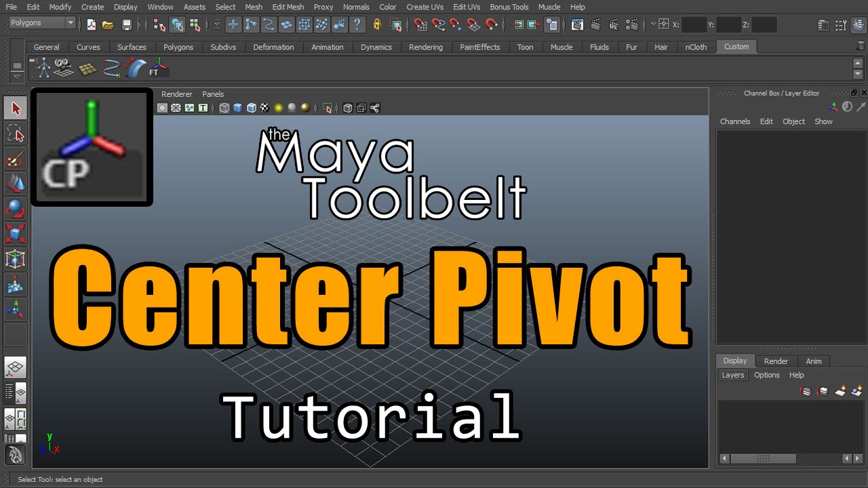Screen dimensions: 868x488
Task: Open the Create UVs menu
Action: (425, 7)
